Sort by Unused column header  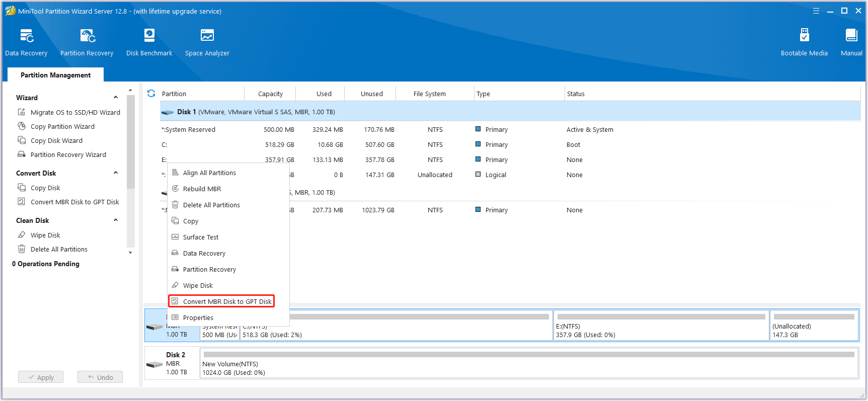(371, 94)
